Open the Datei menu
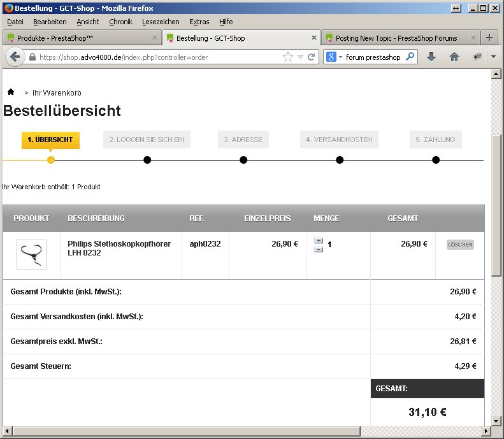The image size is (504, 439). [15, 22]
